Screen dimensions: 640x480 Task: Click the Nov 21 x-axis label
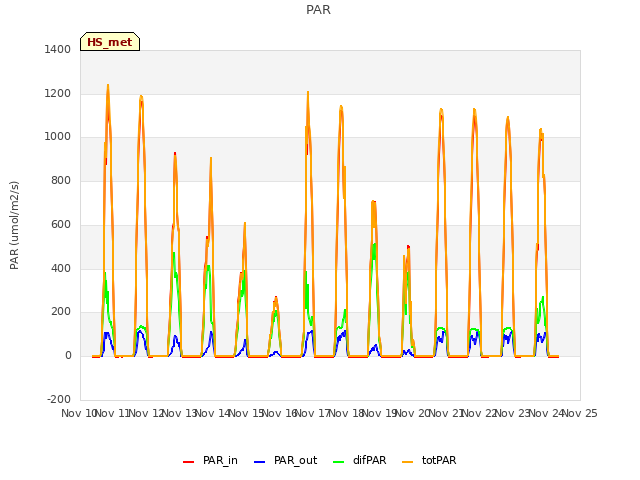446,413
